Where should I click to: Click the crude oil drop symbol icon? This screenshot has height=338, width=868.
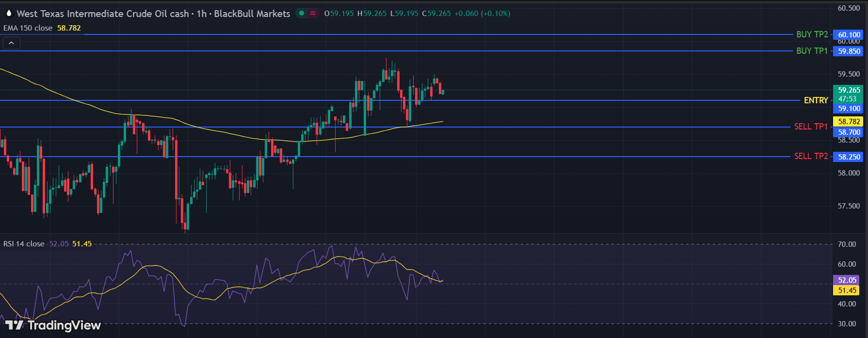pyautogui.click(x=8, y=14)
